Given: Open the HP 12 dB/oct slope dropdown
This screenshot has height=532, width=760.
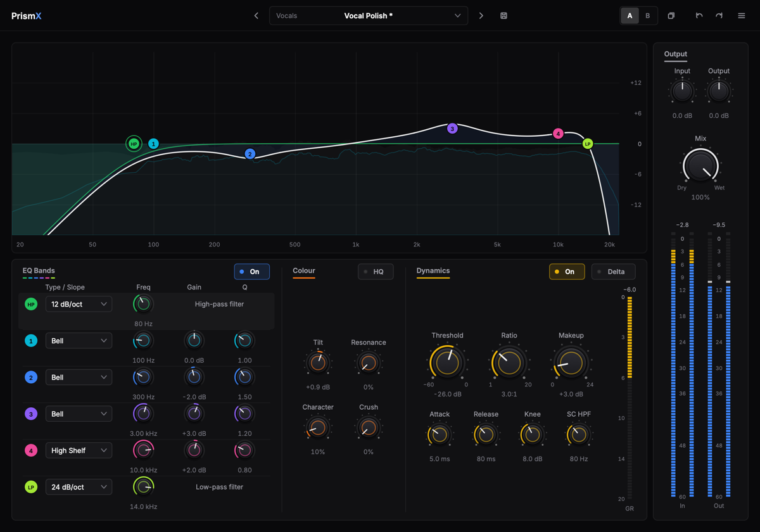Looking at the screenshot, I should pos(79,304).
